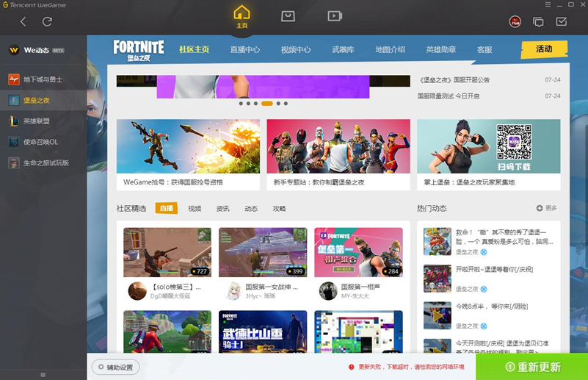Click the Fortnite 堡垒之夜 logo
The height and width of the screenshot is (380, 588).
(139, 51)
